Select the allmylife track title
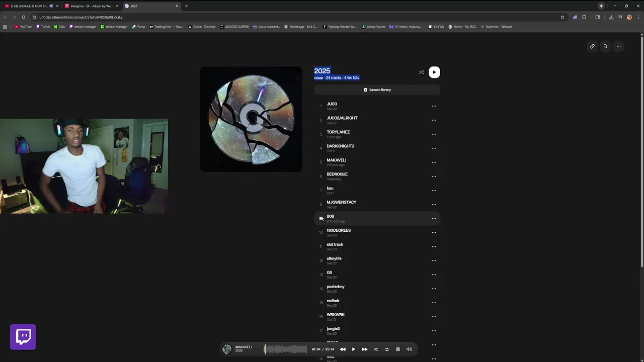This screenshot has width=644, height=362. pos(334,259)
